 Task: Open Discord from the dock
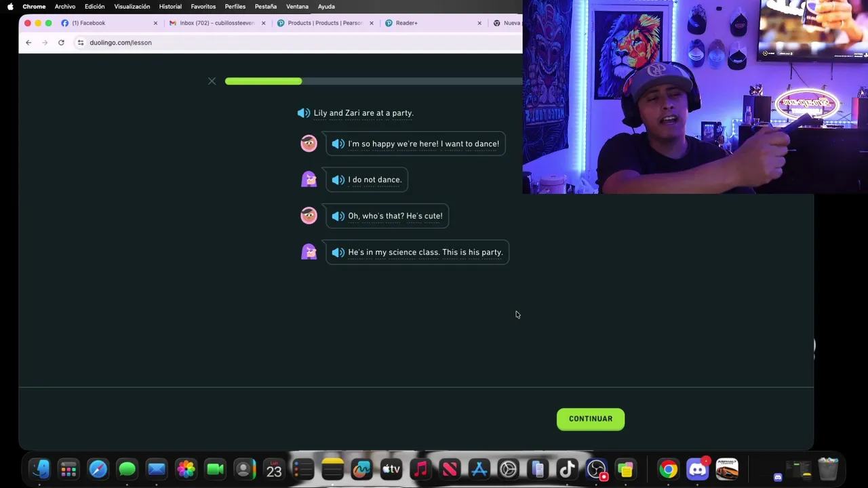(697, 469)
